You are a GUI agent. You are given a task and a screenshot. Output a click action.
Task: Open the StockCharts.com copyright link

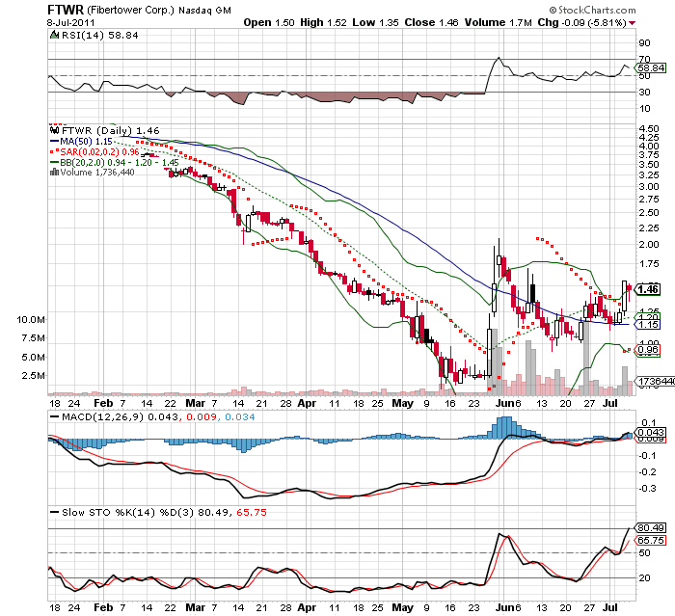[592, 10]
